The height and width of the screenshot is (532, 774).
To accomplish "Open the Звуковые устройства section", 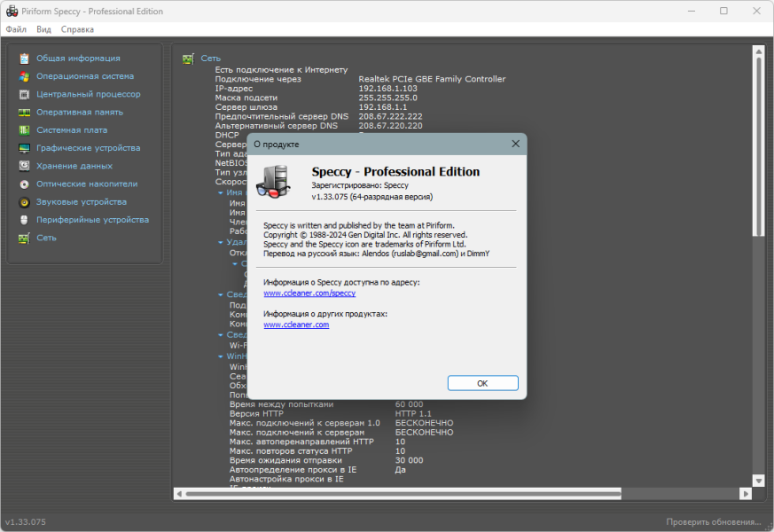I will coord(82,201).
